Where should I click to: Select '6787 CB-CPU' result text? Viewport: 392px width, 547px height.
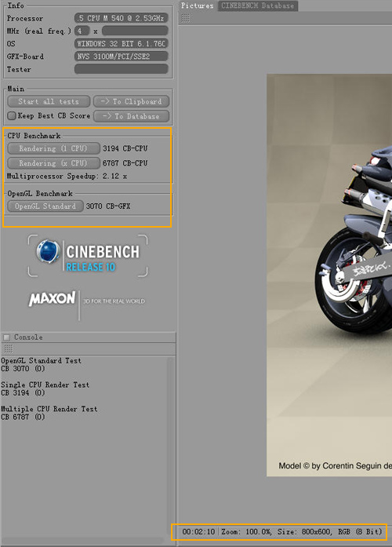(x=125, y=163)
